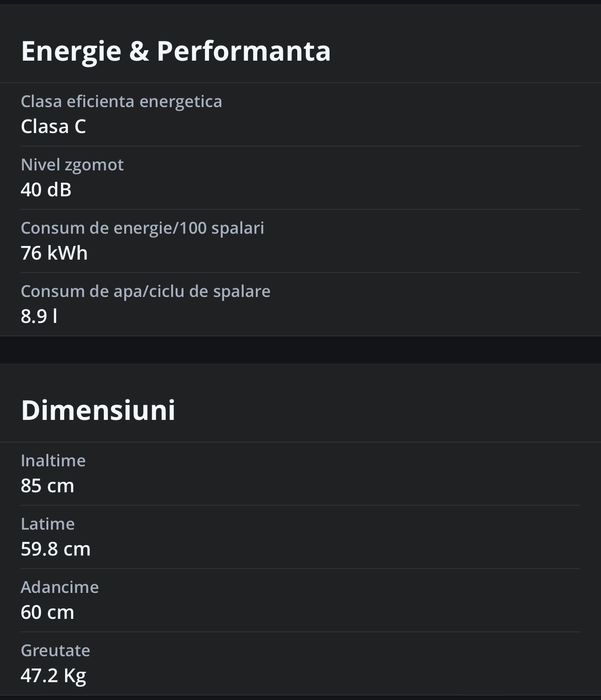601x700 pixels.
Task: Click the 47.2 Kg weight value
Action: (53, 675)
